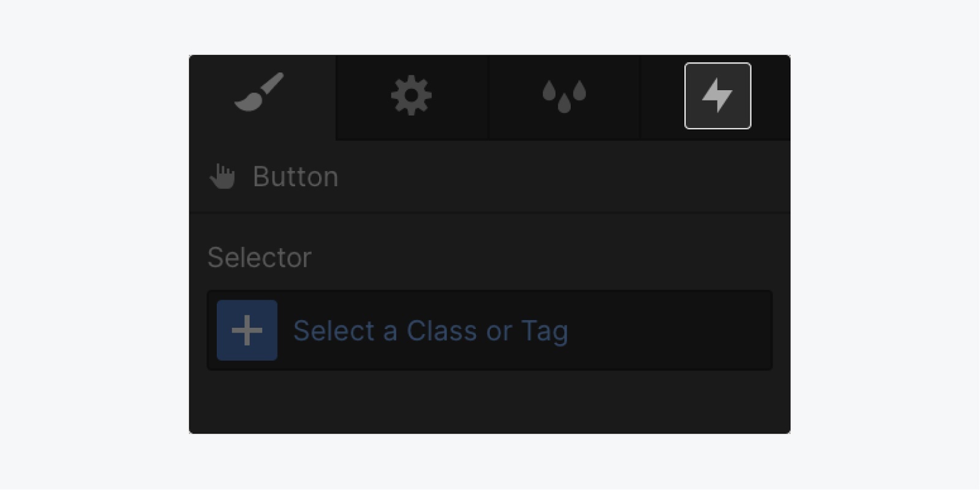Activate the paintbrush Style panel tab
The width and height of the screenshot is (980, 490).
[x=262, y=97]
